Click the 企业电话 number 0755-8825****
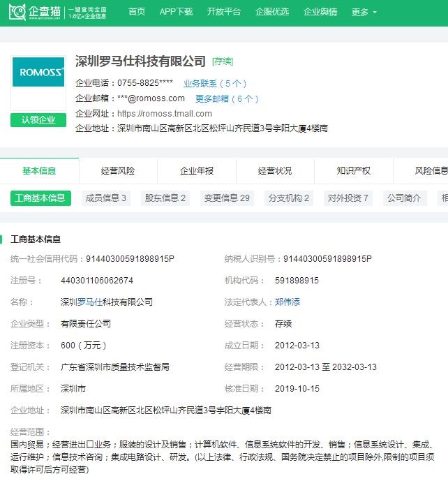The width and height of the screenshot is (448, 481). click(145, 83)
